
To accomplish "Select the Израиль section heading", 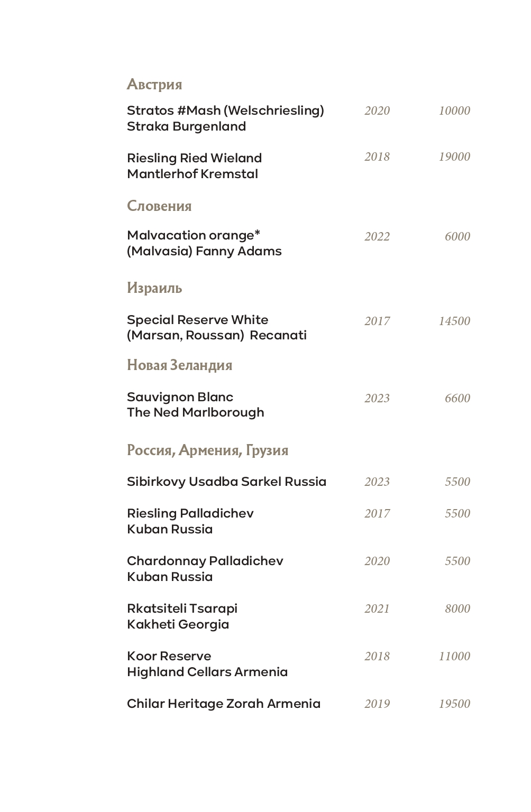I will (x=154, y=288).
